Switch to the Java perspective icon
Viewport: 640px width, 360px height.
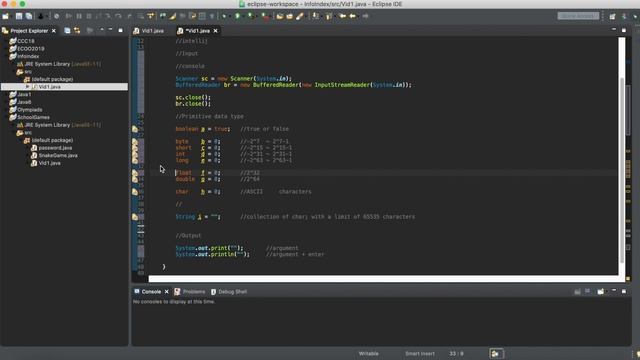pyautogui.click(x=624, y=16)
